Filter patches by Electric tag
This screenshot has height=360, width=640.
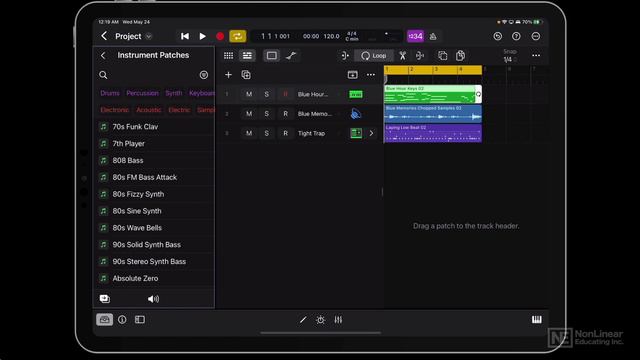179,110
